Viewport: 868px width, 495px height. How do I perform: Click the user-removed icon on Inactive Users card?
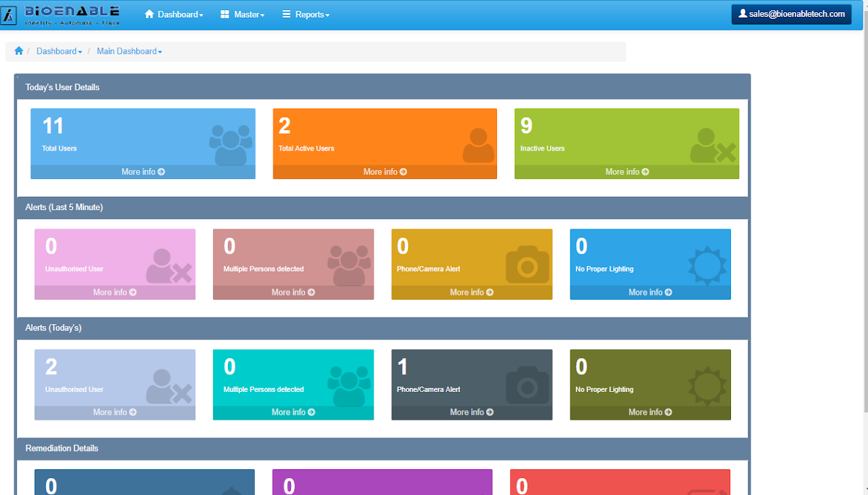pos(713,145)
